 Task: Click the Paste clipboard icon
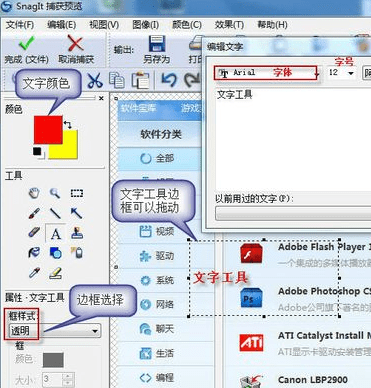140,81
